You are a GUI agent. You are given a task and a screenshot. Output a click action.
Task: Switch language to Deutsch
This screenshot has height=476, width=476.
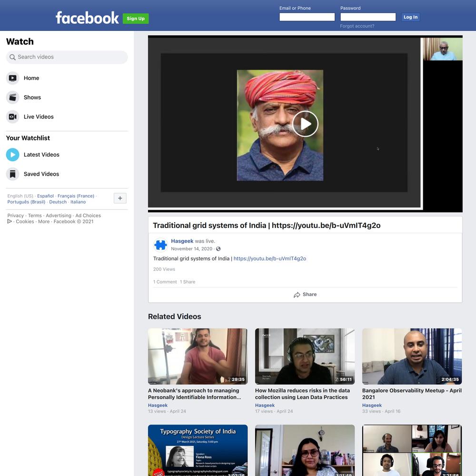pyautogui.click(x=58, y=202)
